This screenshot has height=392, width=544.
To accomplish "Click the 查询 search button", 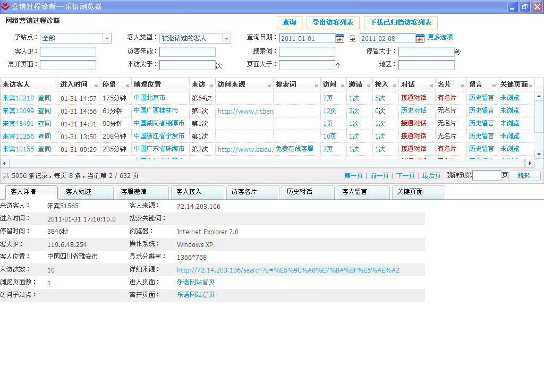I will coord(290,22).
